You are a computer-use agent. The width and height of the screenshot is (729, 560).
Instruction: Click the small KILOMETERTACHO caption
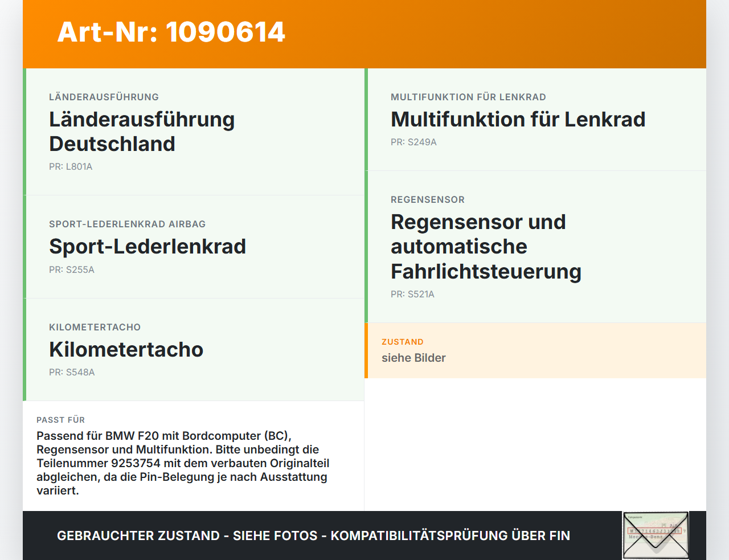coord(95,328)
